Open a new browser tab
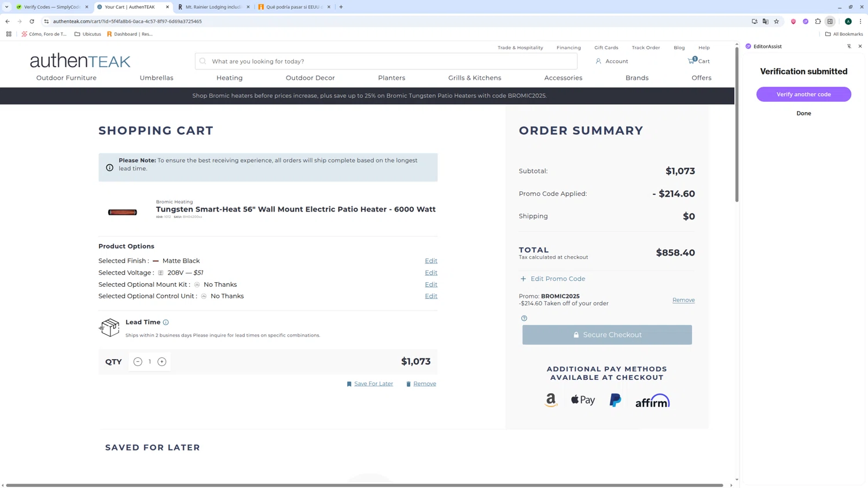Viewport: 868px width, 488px height. click(341, 7)
